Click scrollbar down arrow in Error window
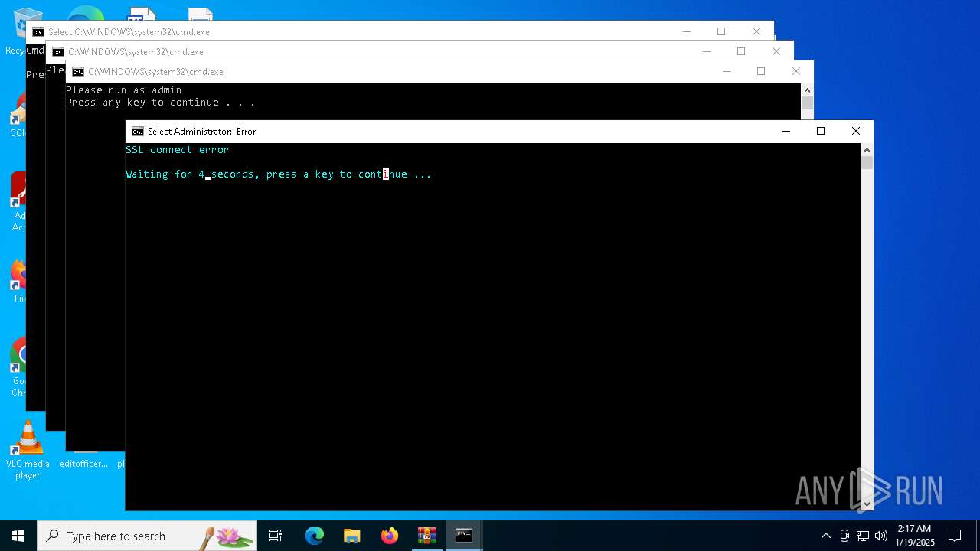The image size is (980, 551). (x=867, y=504)
